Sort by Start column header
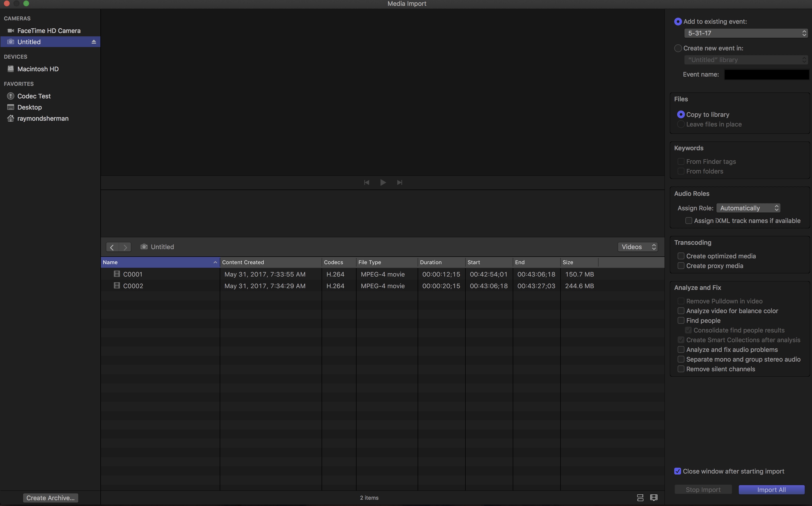Screen dimensions: 812x506 (489, 262)
